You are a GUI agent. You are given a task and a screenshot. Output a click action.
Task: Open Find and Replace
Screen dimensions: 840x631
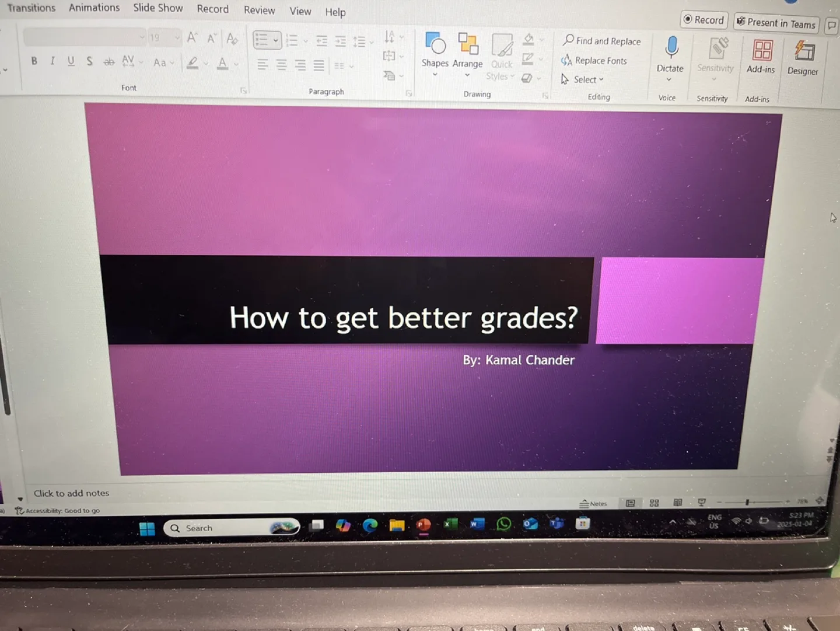[601, 41]
